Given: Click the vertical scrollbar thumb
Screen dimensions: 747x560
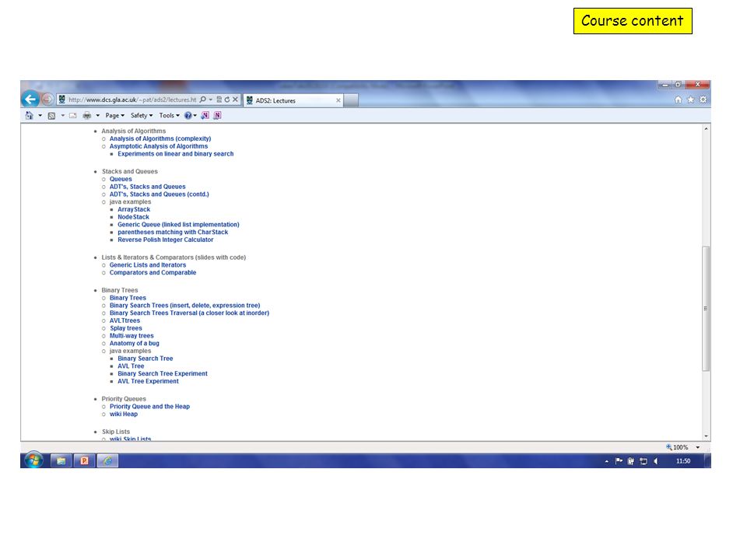Looking at the screenshot, I should (x=706, y=309).
